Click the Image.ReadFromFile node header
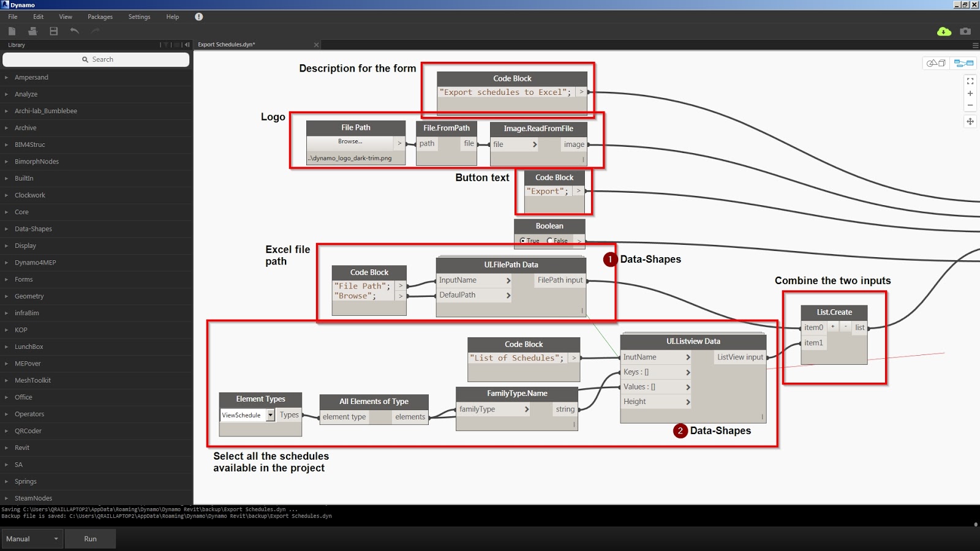The height and width of the screenshot is (551, 980). [x=538, y=129]
